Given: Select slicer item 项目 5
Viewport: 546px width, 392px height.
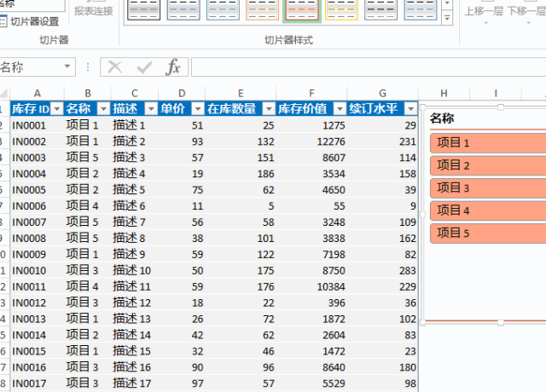Looking at the screenshot, I should (488, 233).
